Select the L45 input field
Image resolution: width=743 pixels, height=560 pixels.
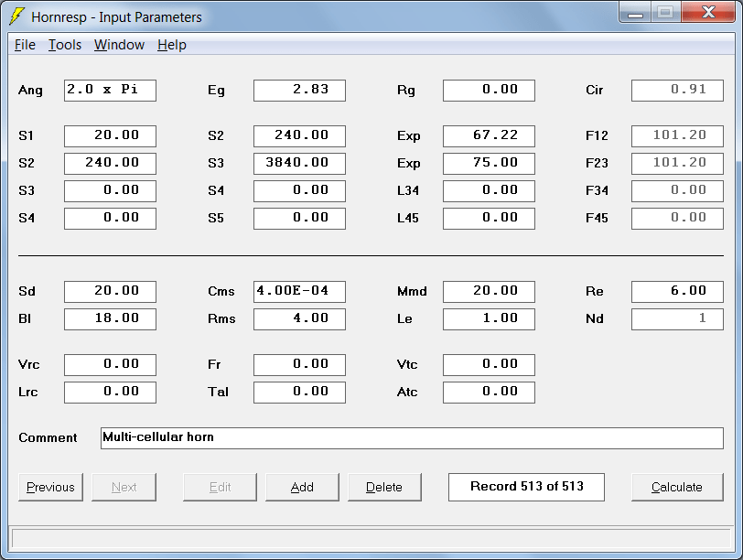[x=489, y=219]
